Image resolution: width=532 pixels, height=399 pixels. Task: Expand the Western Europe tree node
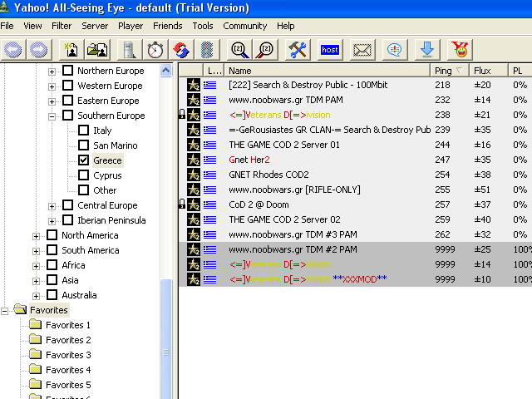pyautogui.click(x=52, y=86)
